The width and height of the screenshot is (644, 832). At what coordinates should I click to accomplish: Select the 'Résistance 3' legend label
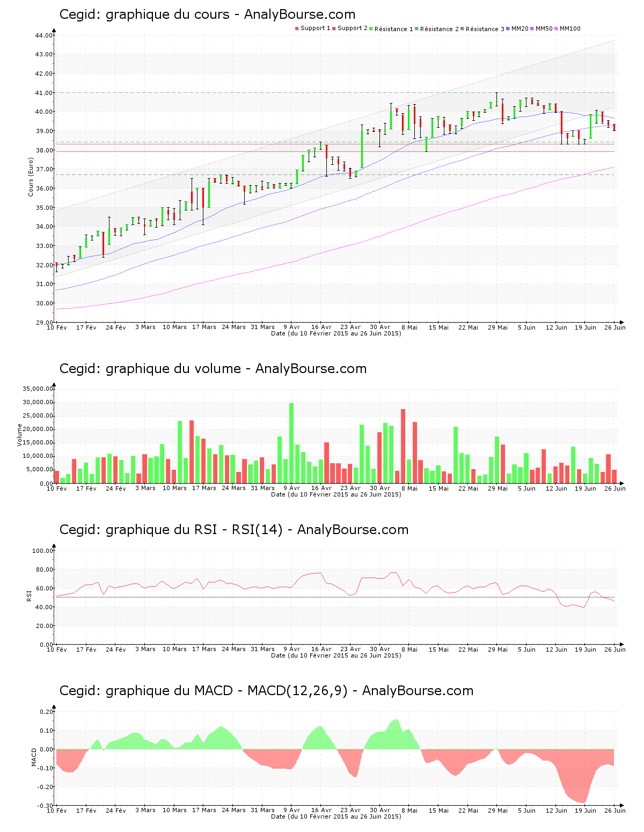485,29
